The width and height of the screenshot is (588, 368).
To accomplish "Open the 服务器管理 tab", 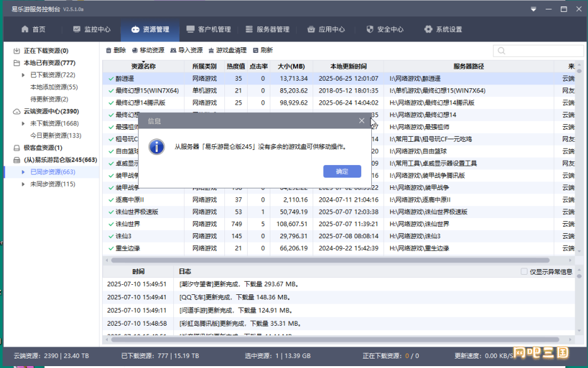I will click(x=267, y=29).
